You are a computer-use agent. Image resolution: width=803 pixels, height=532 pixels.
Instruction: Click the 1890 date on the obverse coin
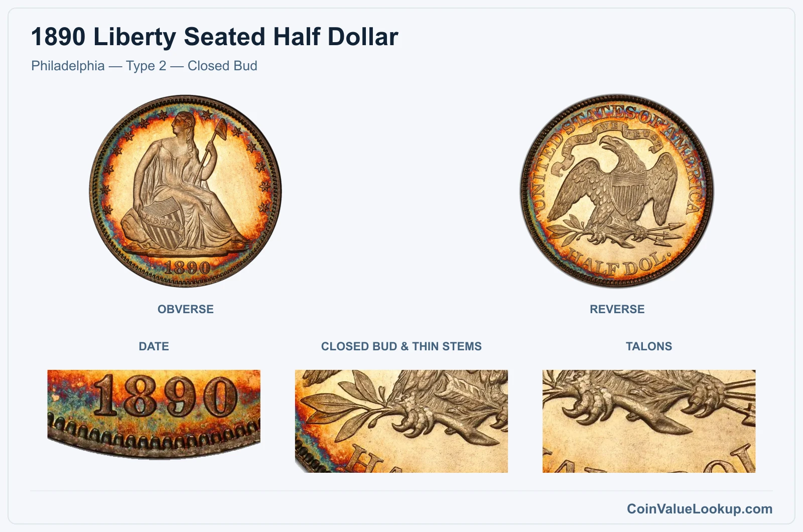[187, 268]
